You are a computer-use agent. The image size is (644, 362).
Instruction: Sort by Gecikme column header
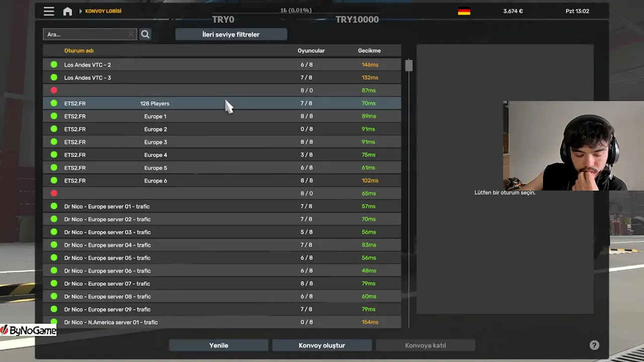coord(369,50)
